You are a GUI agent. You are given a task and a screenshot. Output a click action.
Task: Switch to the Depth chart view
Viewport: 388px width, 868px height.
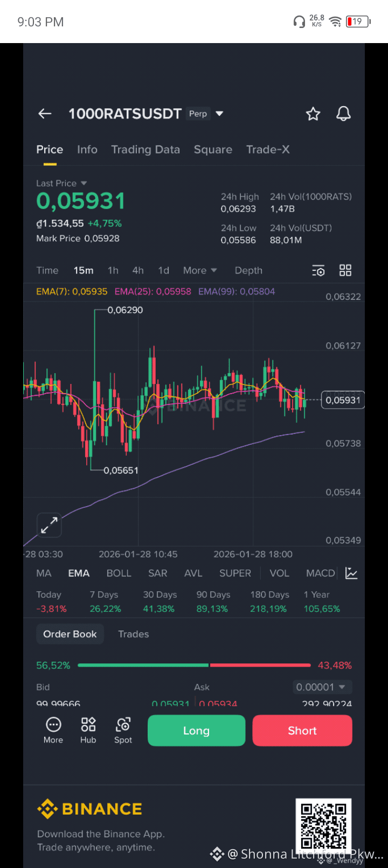[248, 270]
